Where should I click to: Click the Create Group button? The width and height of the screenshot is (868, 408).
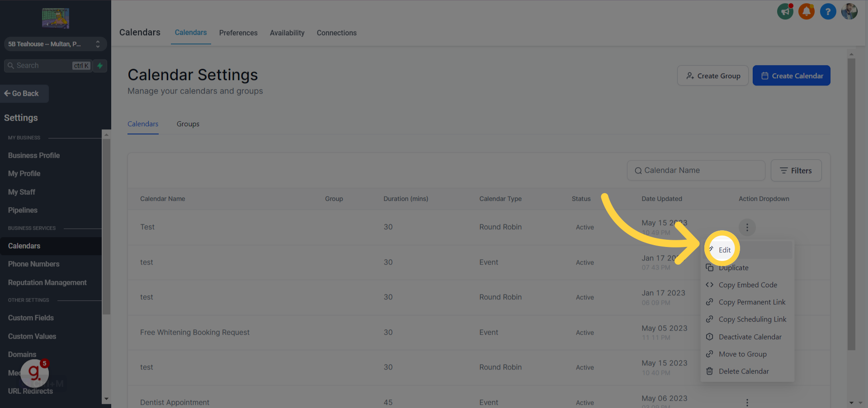[713, 76]
